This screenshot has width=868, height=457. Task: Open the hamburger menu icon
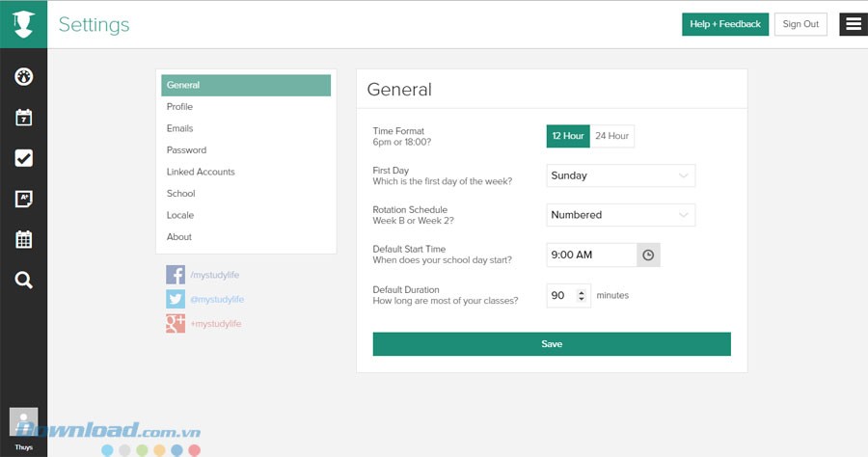click(x=853, y=24)
